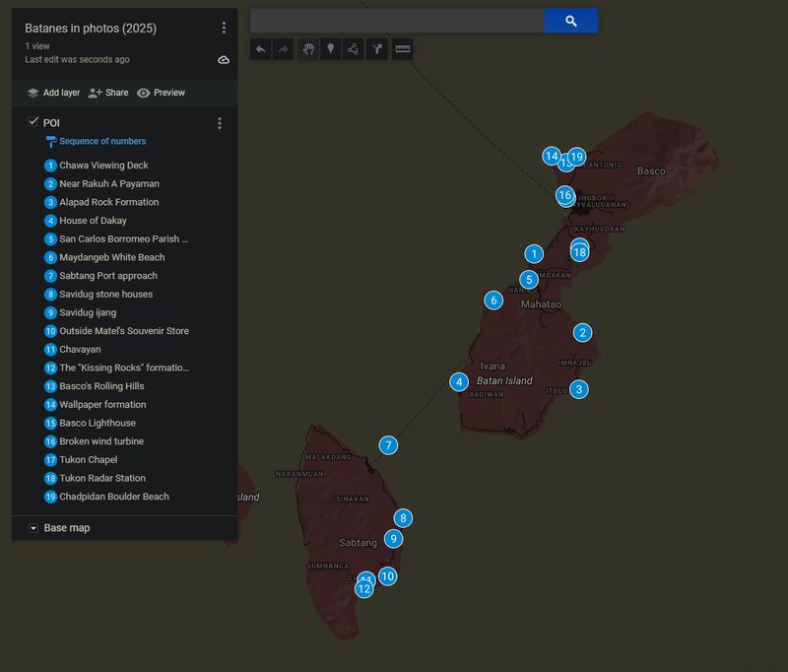Open map Preview
The width and height of the screenshot is (788, 672).
tap(161, 93)
